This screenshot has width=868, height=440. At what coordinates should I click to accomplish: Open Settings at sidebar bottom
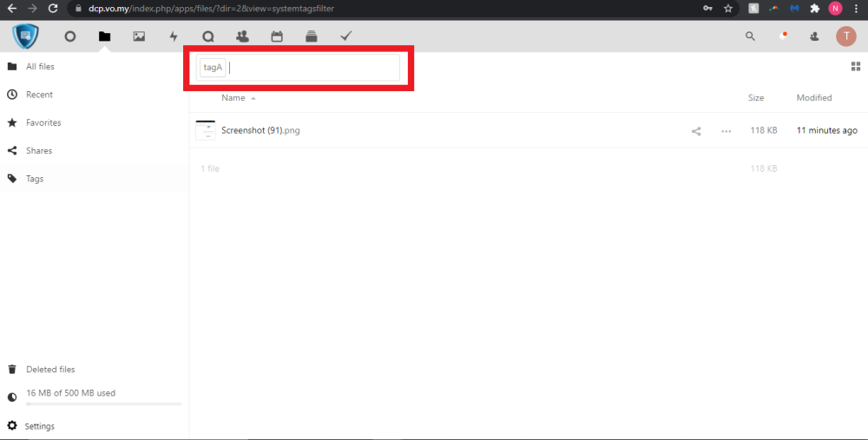tap(40, 426)
